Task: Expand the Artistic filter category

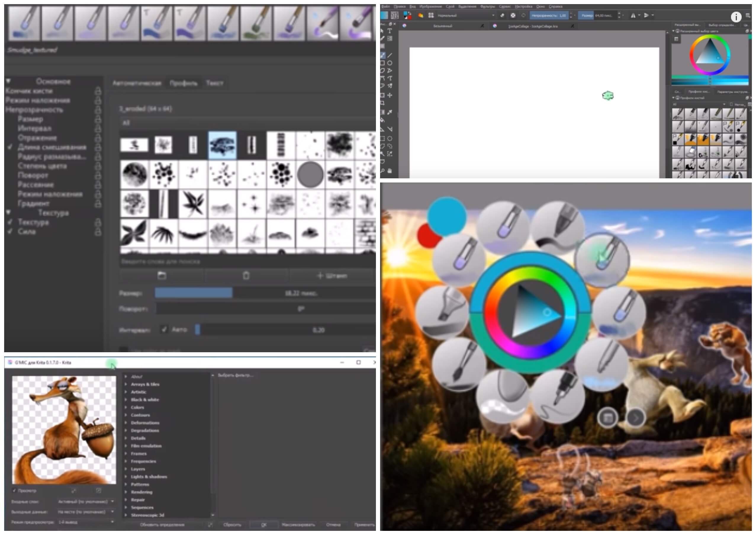Action: [138, 392]
